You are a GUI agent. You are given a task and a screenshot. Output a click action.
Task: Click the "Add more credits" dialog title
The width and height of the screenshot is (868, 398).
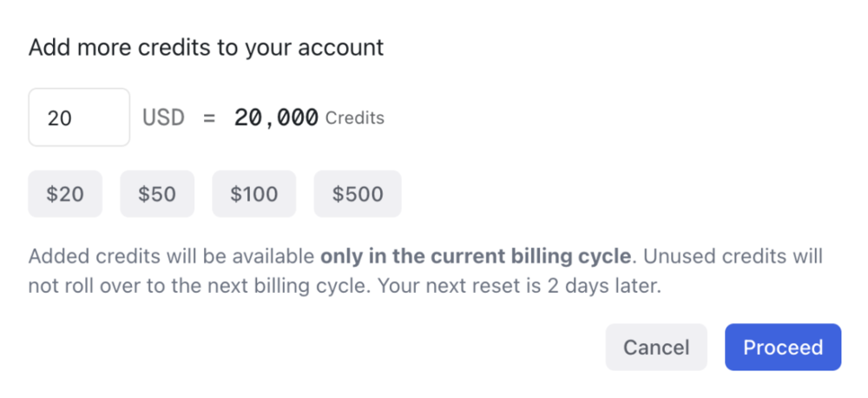(206, 47)
